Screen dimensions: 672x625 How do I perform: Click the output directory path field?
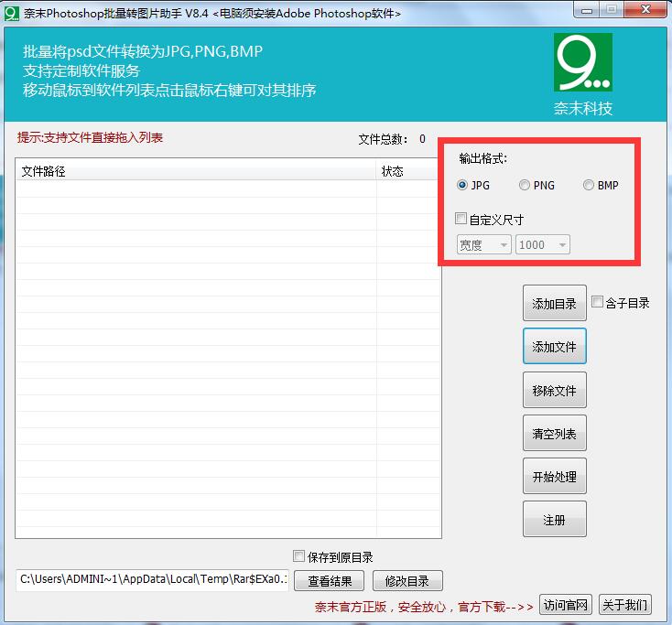click(x=153, y=579)
